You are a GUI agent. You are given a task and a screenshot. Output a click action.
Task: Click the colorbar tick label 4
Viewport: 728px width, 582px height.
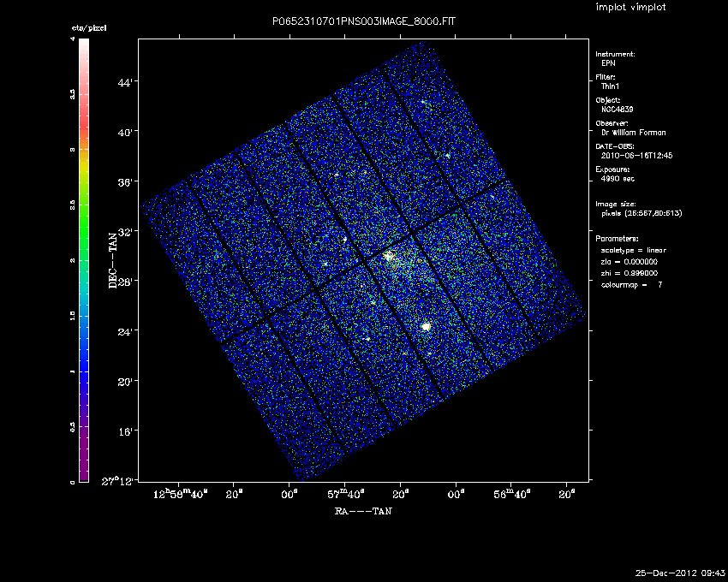[73, 39]
